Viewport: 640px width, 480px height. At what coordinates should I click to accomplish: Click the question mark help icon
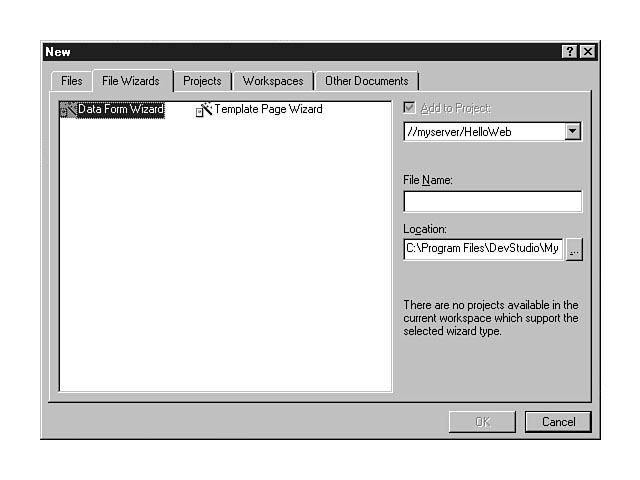click(570, 52)
